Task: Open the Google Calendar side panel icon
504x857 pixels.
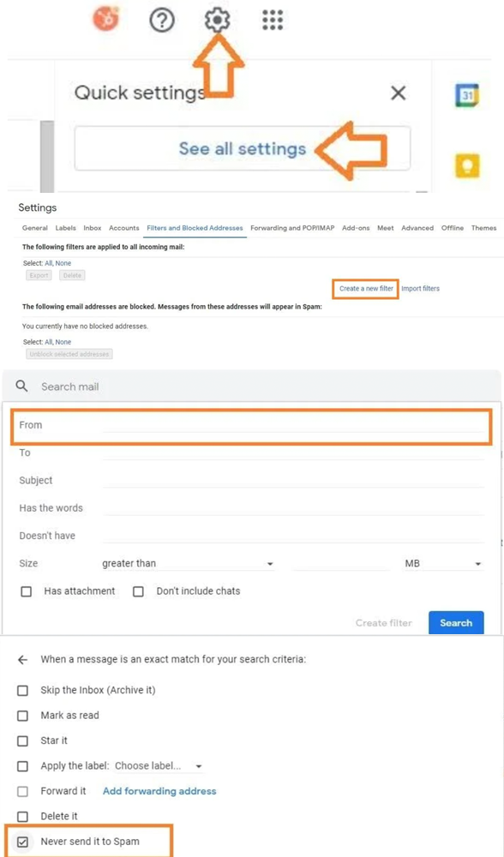Action: (x=467, y=95)
